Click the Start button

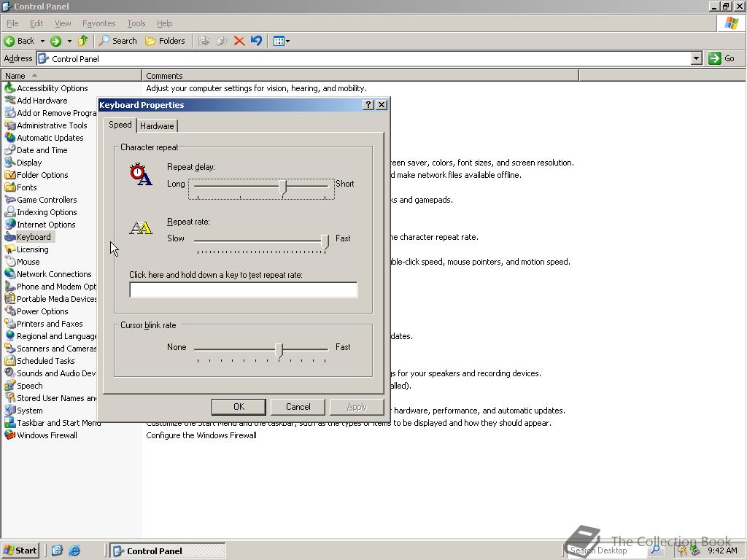pos(20,551)
